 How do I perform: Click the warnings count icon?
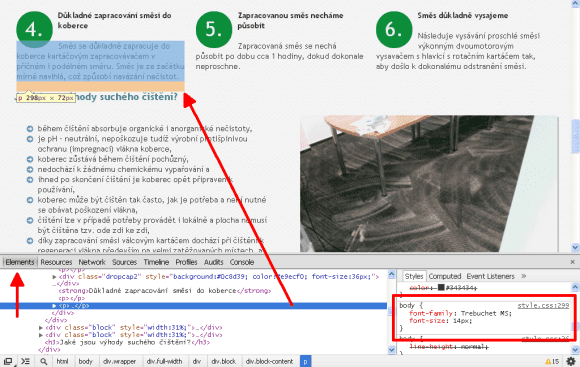pyautogui.click(x=552, y=361)
